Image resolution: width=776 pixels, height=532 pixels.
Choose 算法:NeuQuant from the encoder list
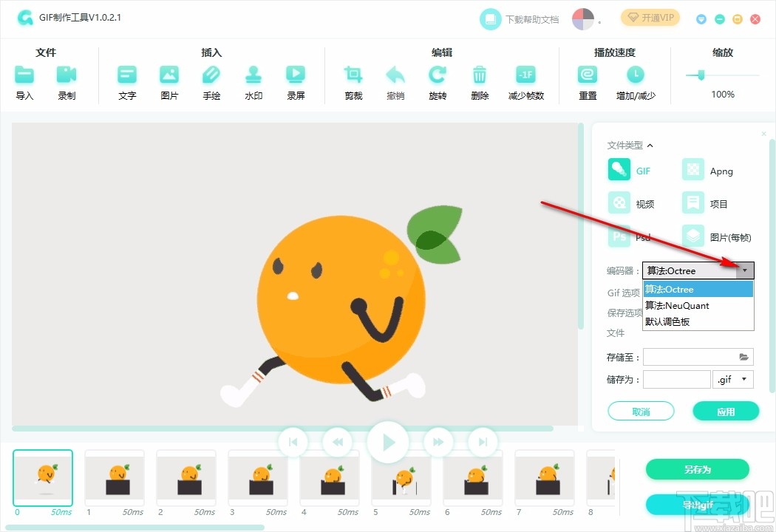pos(678,305)
